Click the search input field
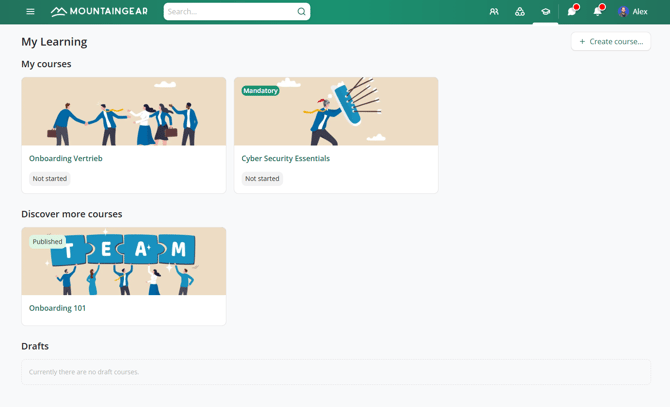The image size is (670, 407). click(x=230, y=12)
